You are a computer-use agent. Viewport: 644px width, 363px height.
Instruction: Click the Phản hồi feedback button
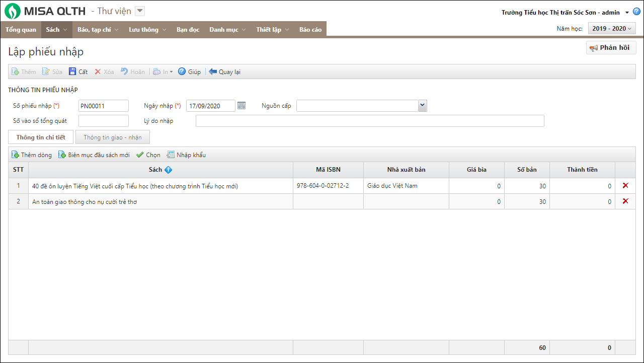pos(611,48)
